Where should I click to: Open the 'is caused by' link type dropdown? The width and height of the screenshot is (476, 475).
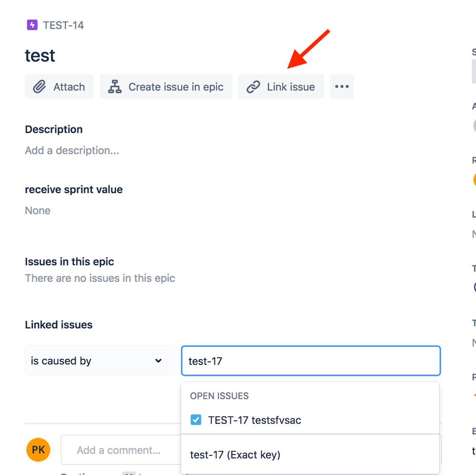click(99, 361)
